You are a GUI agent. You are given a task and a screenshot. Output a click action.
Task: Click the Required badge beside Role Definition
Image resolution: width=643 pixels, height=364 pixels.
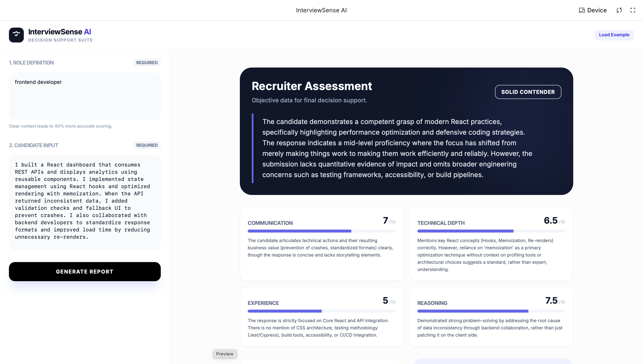147,62
